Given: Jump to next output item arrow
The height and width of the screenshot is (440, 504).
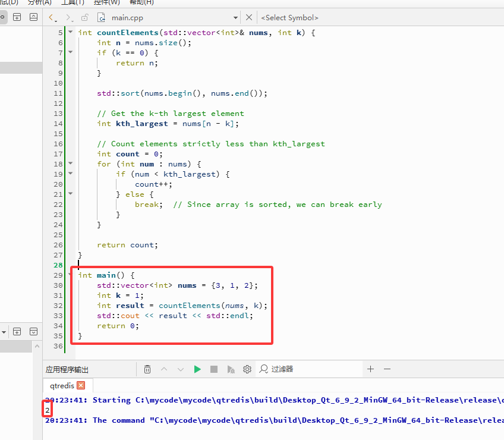Looking at the screenshot, I should (x=181, y=369).
